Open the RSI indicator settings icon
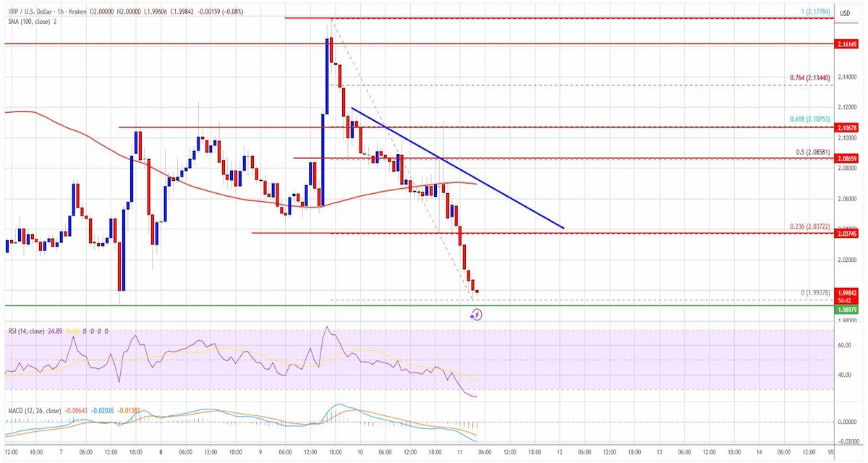Viewport: 868px width, 463px height. point(93,330)
